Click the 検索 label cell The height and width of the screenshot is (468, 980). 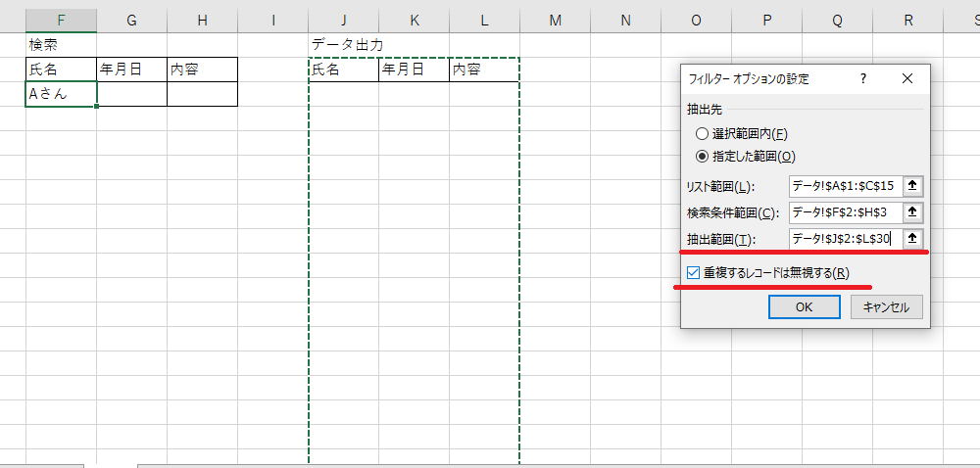pos(61,45)
